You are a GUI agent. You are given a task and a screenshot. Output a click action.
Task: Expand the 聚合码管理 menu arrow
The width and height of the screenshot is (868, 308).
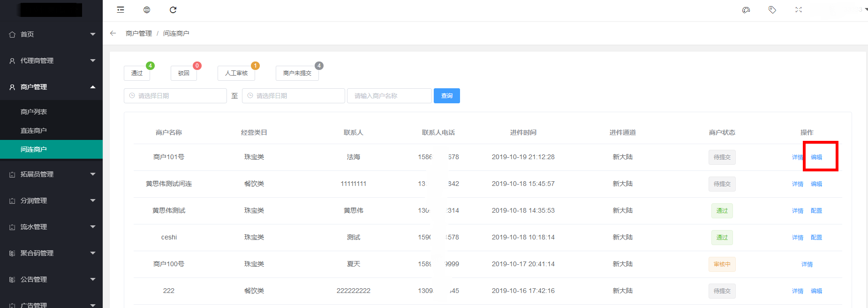point(93,253)
